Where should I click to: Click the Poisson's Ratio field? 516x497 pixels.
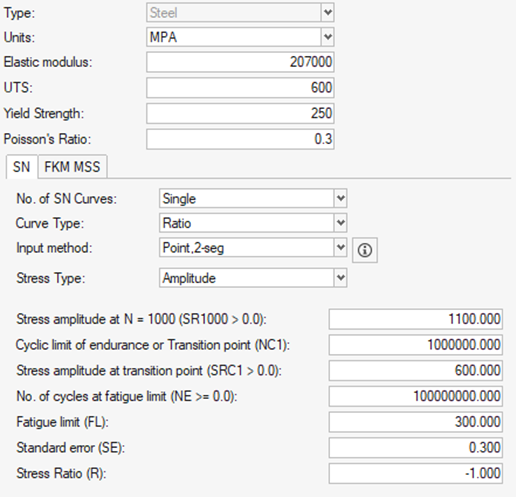tap(240, 139)
